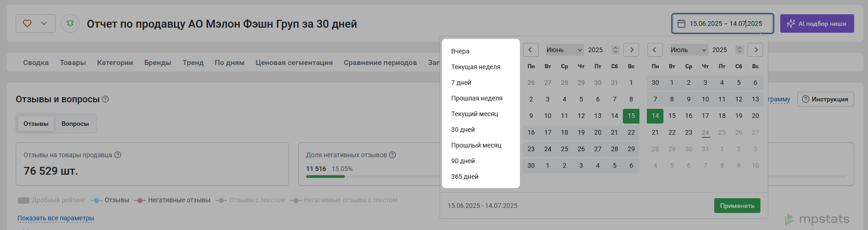Focus the date range input field

tap(722, 24)
